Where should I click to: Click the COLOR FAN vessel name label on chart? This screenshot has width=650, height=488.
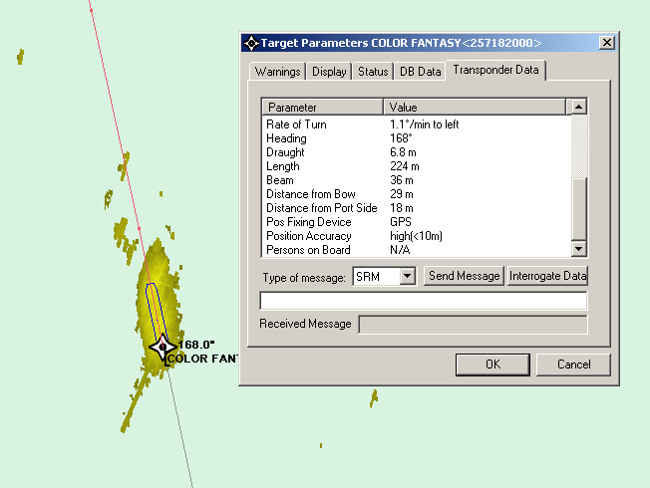point(201,359)
